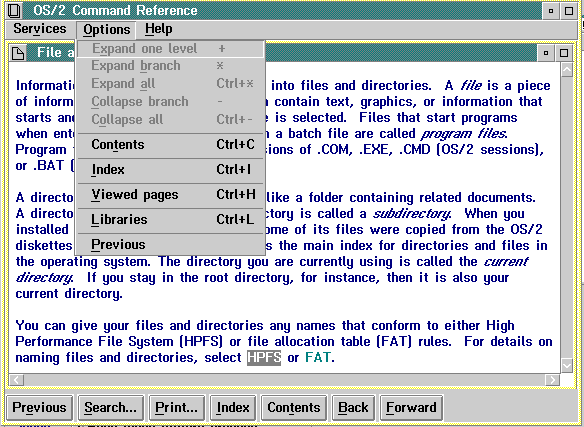Click the vertical scrollbar up arrow
The image size is (584, 427).
point(566,70)
